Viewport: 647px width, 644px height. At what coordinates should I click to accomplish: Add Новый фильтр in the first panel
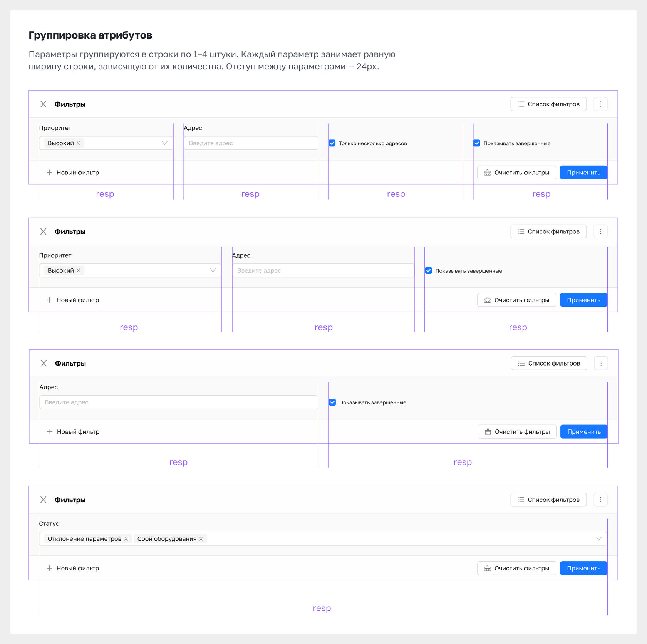(73, 173)
